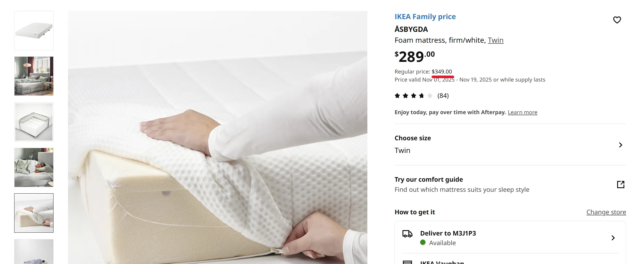This screenshot has width=644, height=264.
Task: Select the highlighted mattress cover thumbnail
Action: click(x=34, y=213)
